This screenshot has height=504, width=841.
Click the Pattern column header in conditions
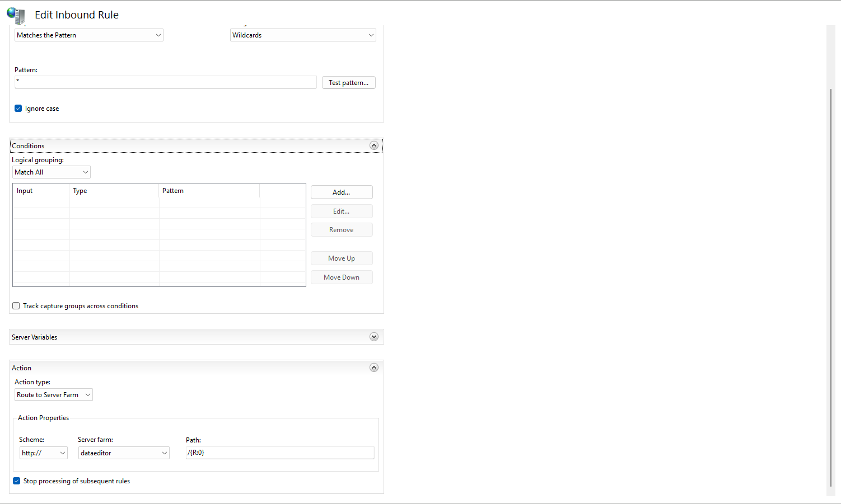click(209, 191)
